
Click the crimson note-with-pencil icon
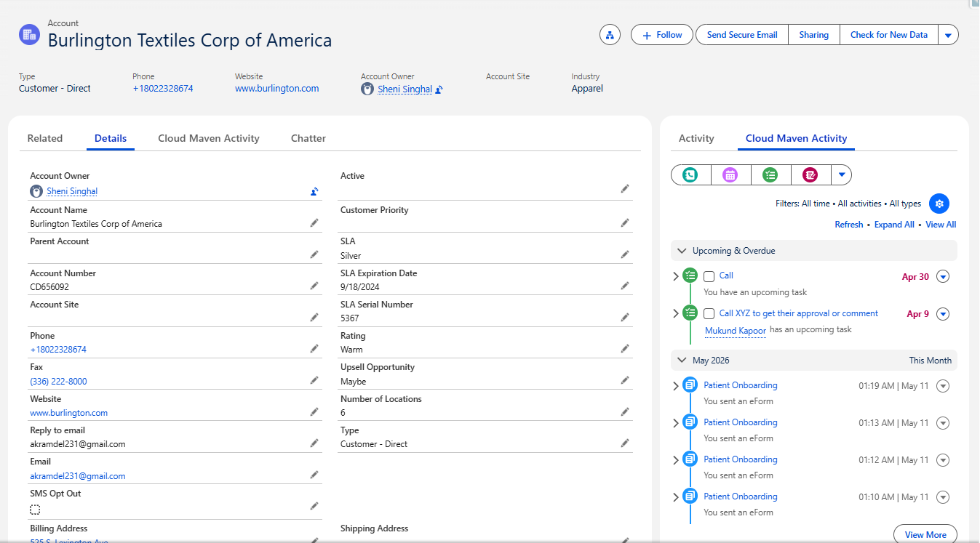point(810,174)
